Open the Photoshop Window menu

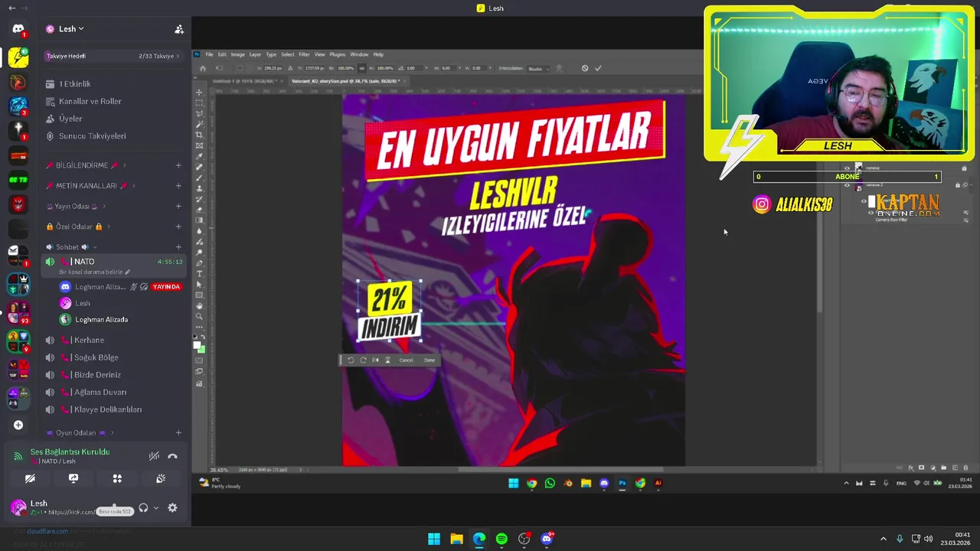pyautogui.click(x=359, y=54)
